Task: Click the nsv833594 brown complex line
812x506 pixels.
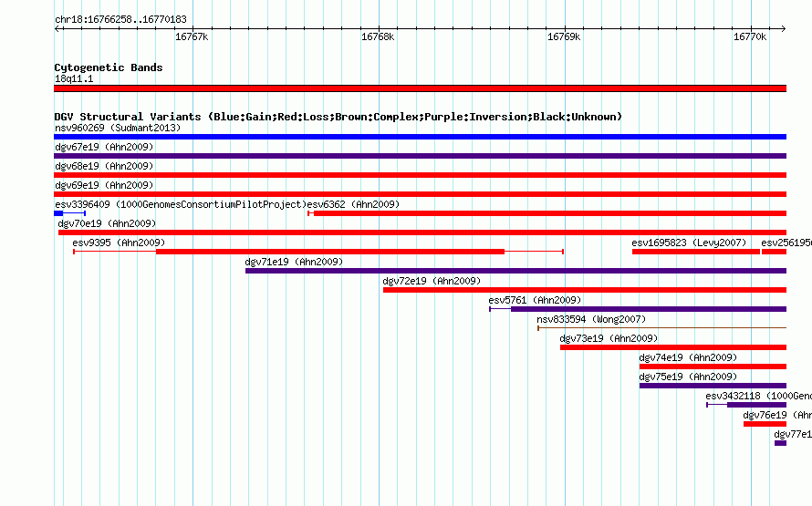Action: point(661,328)
